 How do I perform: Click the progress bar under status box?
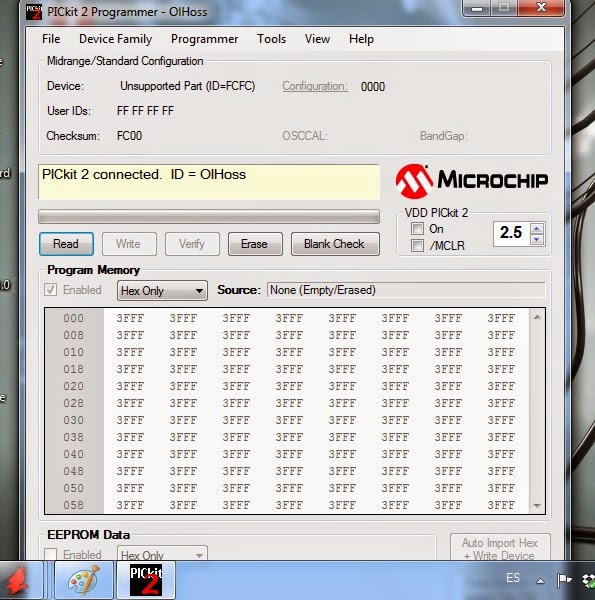[209, 217]
